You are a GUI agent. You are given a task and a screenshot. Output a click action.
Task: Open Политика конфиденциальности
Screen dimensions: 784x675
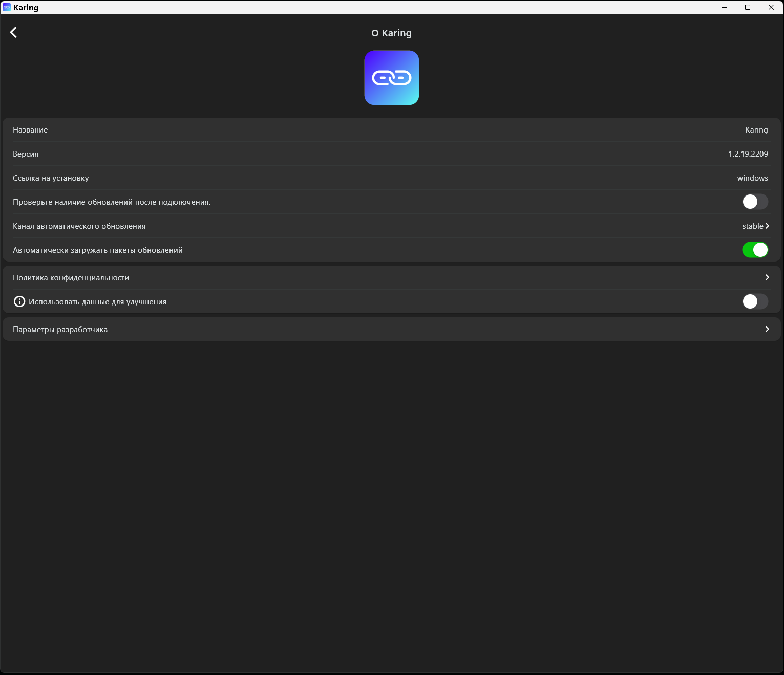tap(392, 277)
